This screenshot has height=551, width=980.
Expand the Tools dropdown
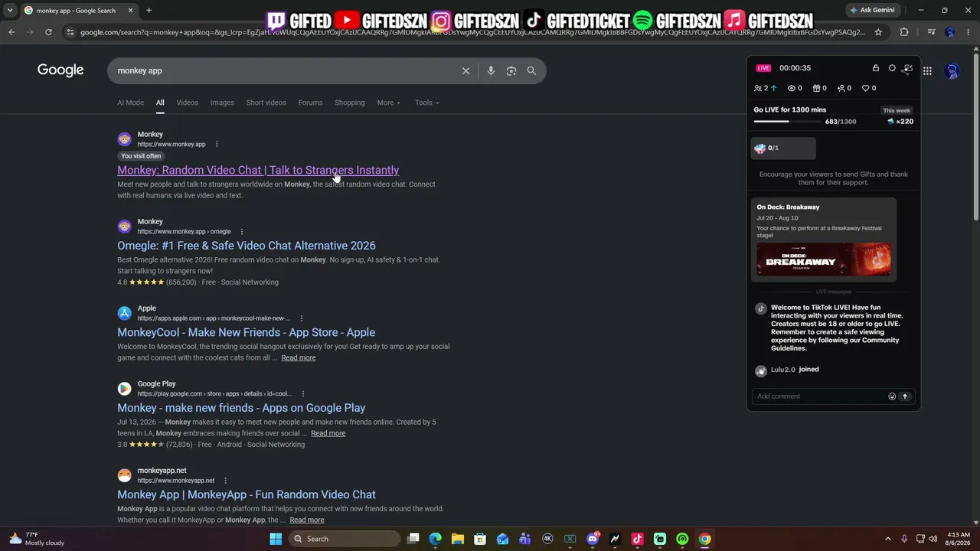(x=427, y=103)
